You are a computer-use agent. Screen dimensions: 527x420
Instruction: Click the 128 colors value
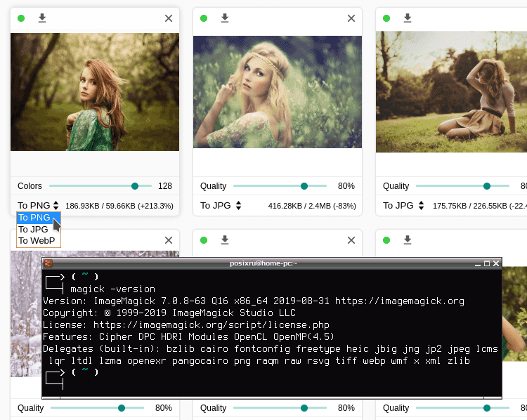[165, 186]
